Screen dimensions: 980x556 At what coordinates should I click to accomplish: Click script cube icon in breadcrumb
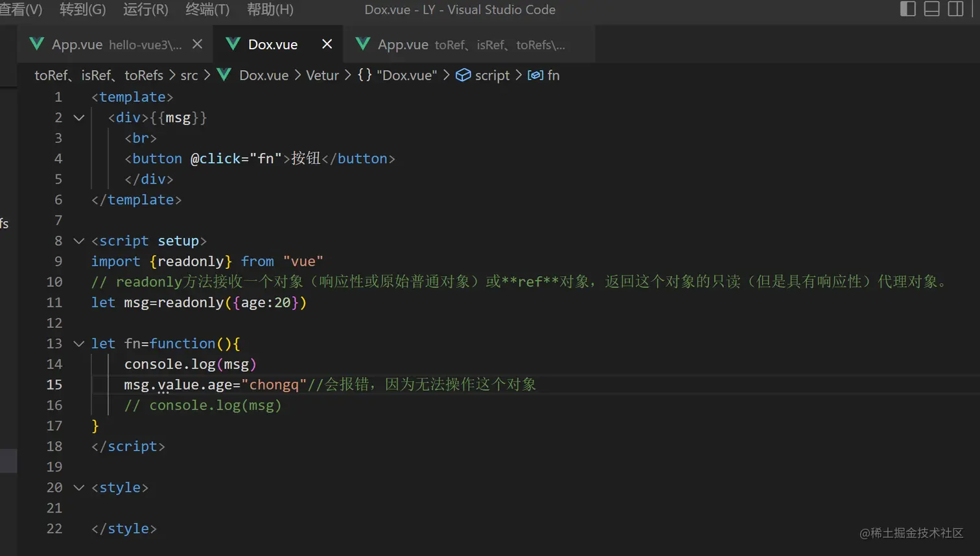pos(463,75)
